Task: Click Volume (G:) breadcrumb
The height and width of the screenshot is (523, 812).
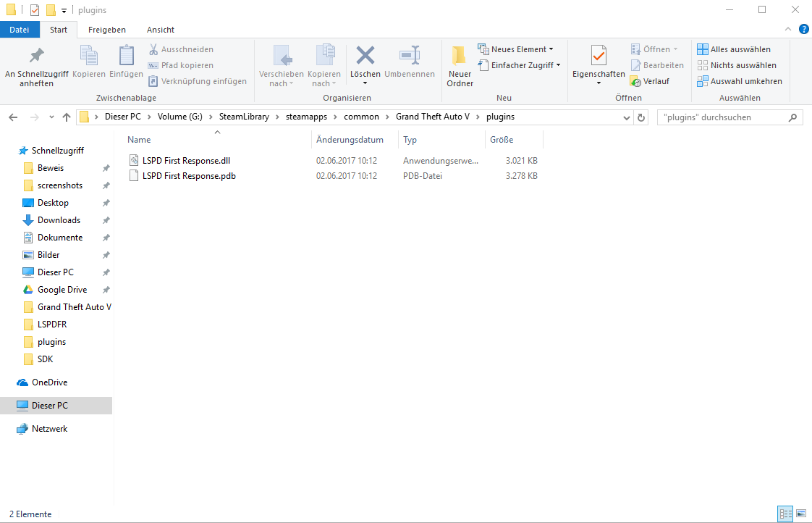Action: 179,117
